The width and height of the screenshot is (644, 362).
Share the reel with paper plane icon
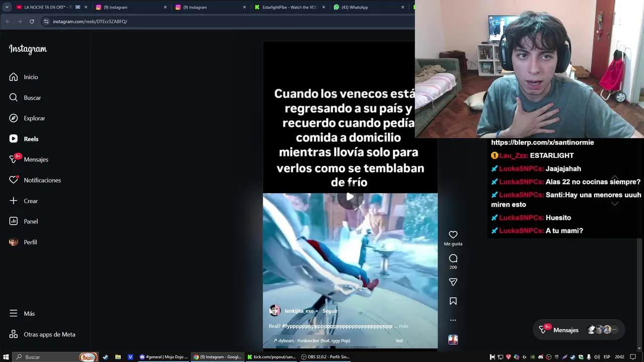(x=453, y=282)
